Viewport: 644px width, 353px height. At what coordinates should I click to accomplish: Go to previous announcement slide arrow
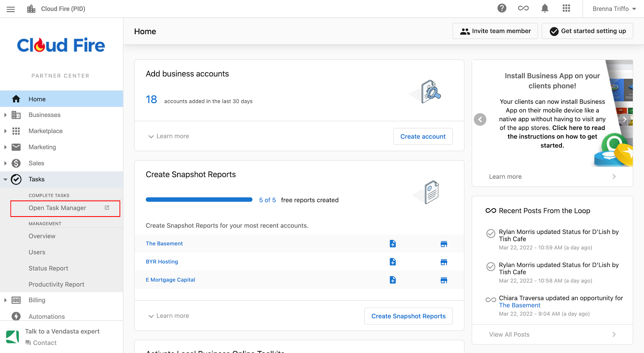point(480,120)
